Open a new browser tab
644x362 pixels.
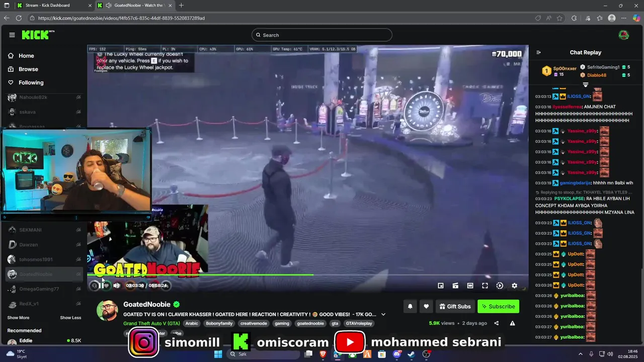[181, 5]
